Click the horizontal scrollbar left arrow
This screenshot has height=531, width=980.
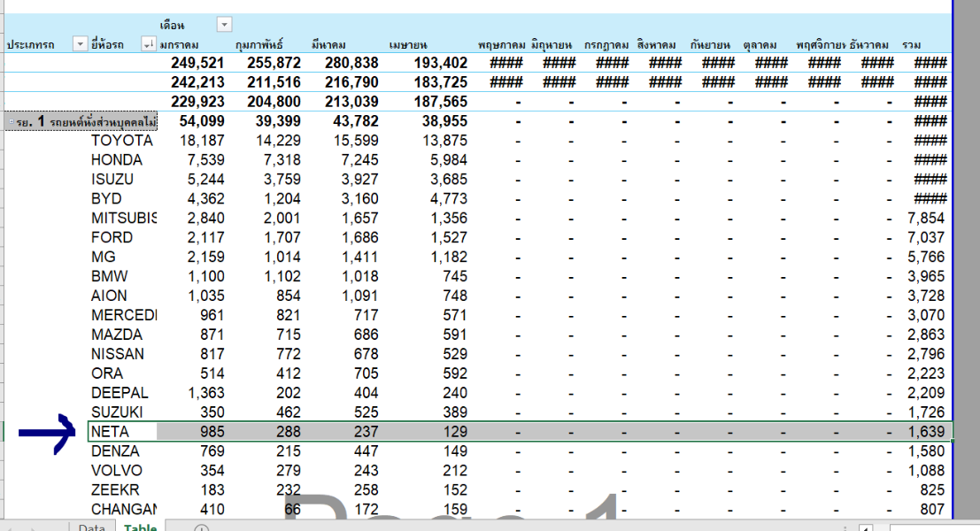pos(866,528)
